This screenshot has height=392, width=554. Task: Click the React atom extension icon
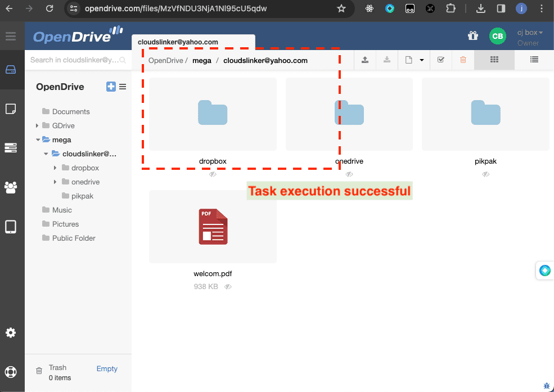tap(369, 8)
